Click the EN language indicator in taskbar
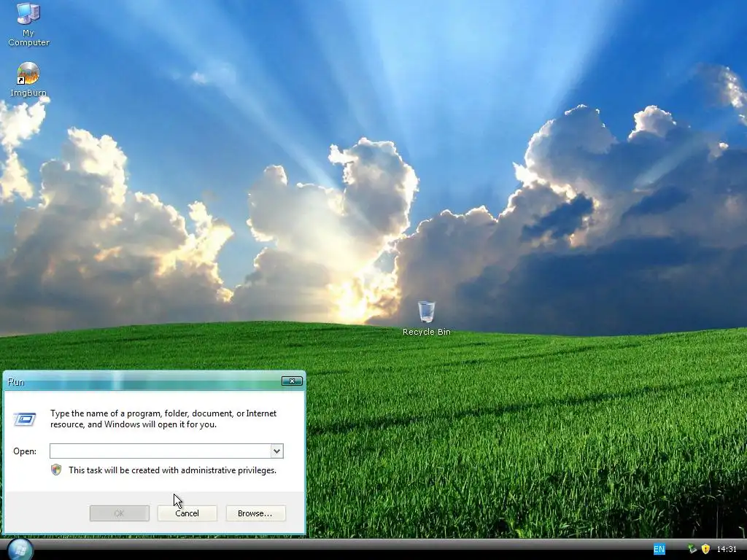The width and height of the screenshot is (747, 560). coord(659,550)
